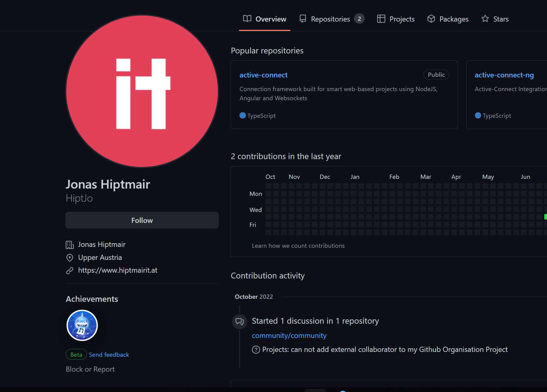
Task: Click the question mark discussion icon
Action: [x=256, y=350]
